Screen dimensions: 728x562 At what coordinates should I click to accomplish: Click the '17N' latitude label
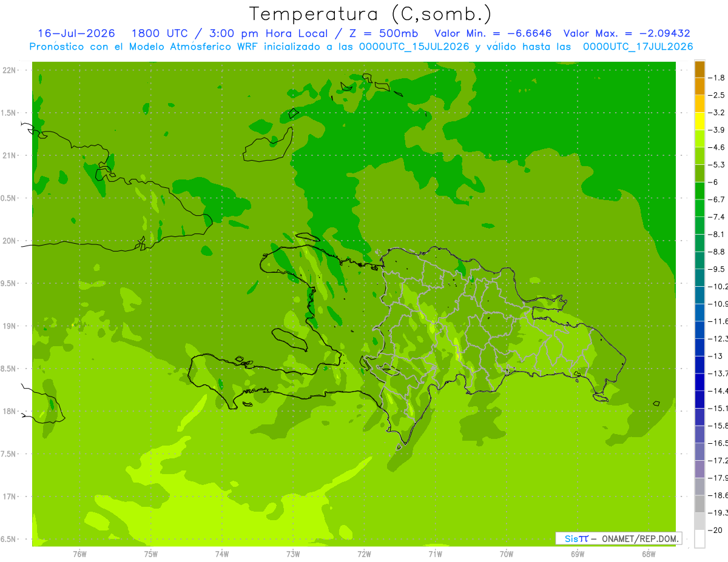click(10, 497)
